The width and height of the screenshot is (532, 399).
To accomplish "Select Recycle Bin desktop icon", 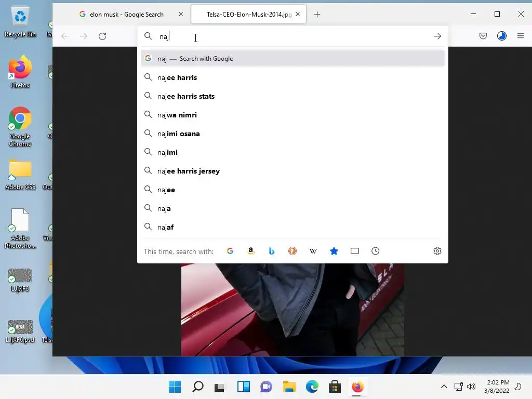I will [x=20, y=22].
